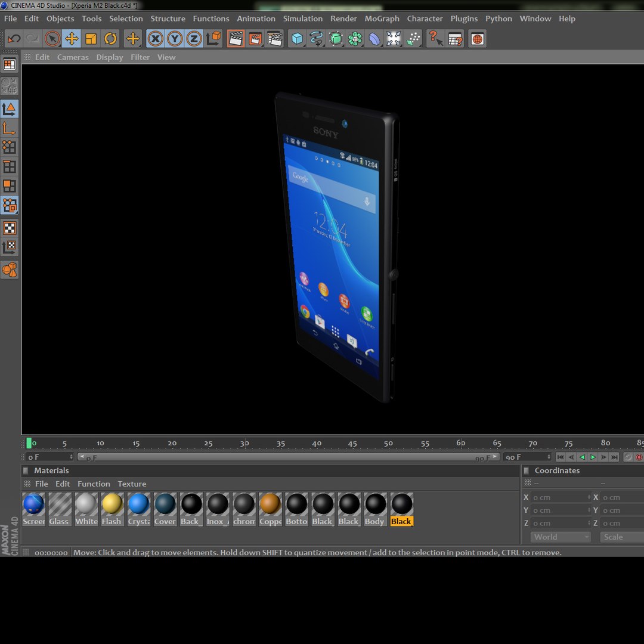The height and width of the screenshot is (644, 644).
Task: Open the selection mode dropdown icon in sidebar
Action: [10, 205]
